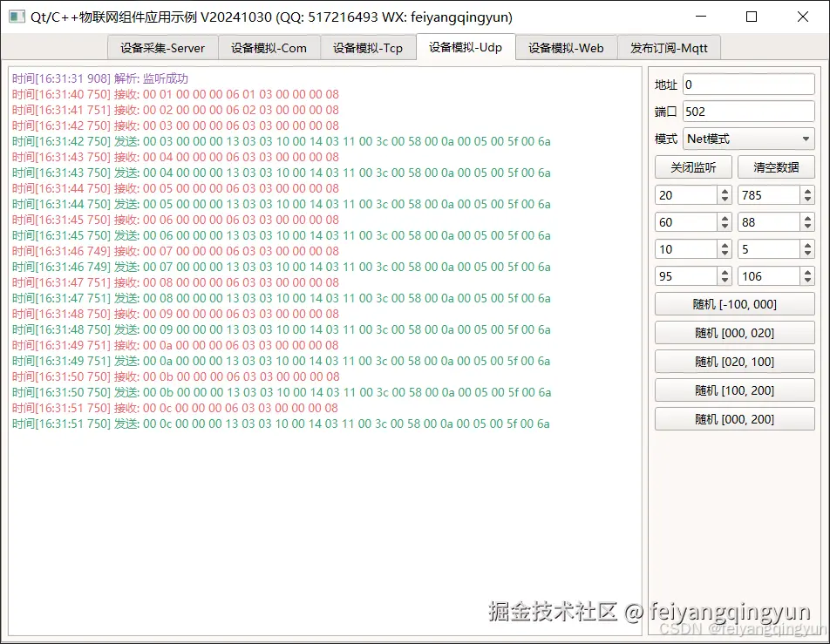830x644 pixels.
Task: Increase the spin box value 785
Action: (x=807, y=191)
